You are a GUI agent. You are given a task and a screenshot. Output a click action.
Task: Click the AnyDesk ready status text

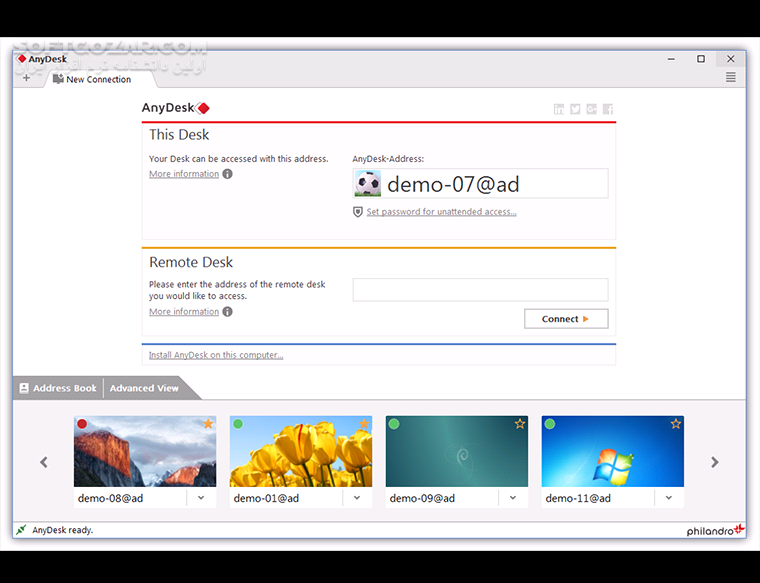coord(63,530)
